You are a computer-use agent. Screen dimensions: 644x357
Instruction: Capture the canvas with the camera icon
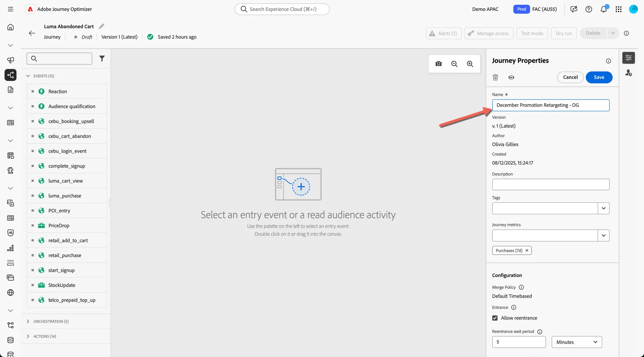point(439,64)
